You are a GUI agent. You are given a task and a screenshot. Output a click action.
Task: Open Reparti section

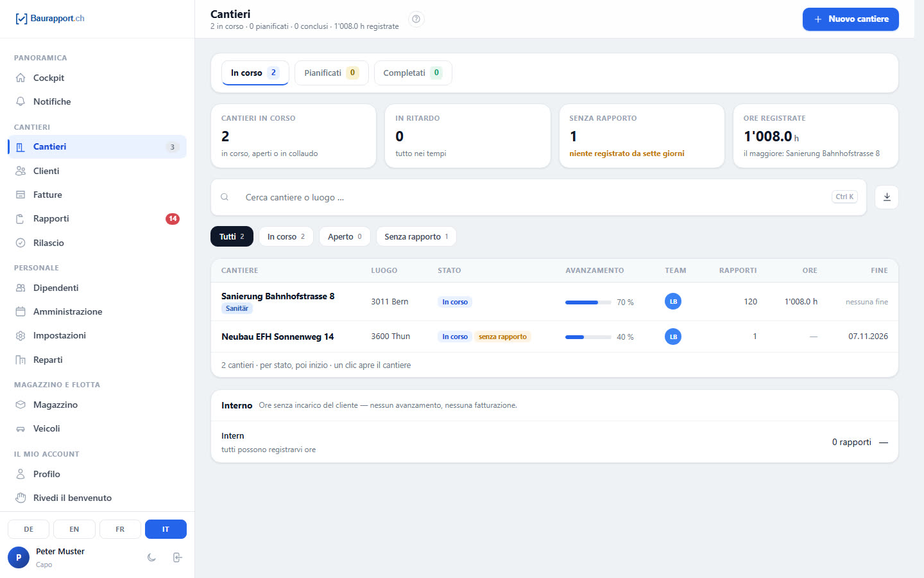(97, 360)
